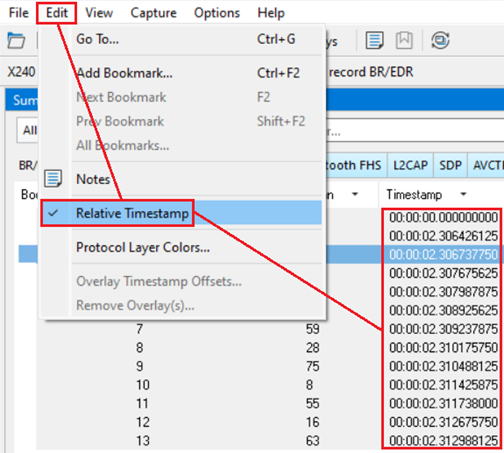Open the Options menu
This screenshot has height=453, width=504.
pos(217,13)
